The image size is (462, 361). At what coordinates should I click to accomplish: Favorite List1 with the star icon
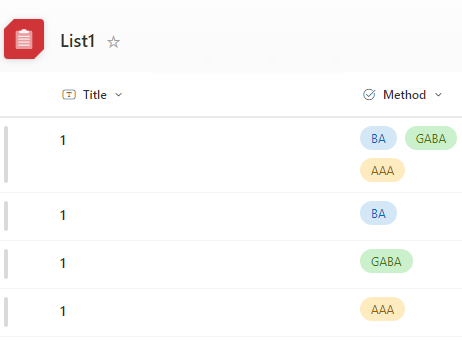click(113, 42)
